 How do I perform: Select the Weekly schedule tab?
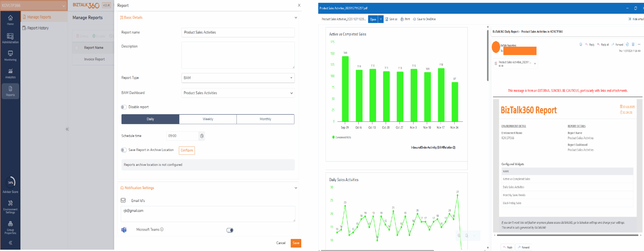tap(208, 119)
